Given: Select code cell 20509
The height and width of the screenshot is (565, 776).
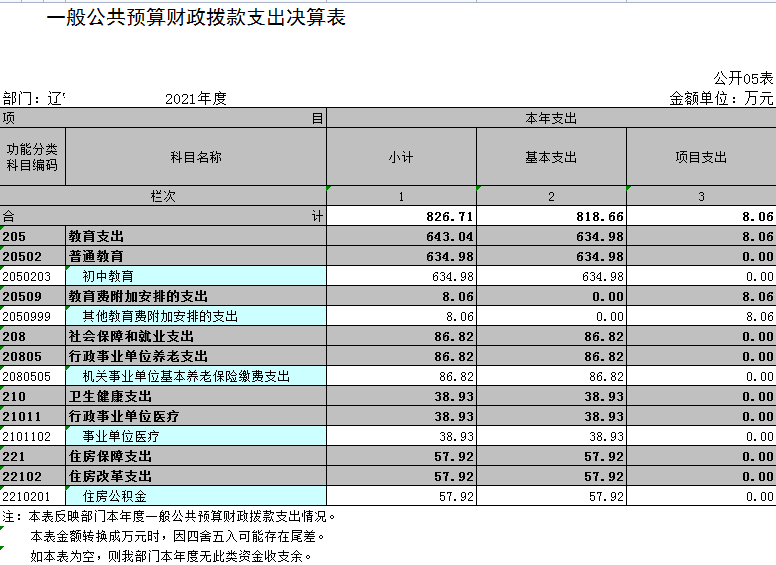Looking at the screenshot, I should click(x=33, y=296).
